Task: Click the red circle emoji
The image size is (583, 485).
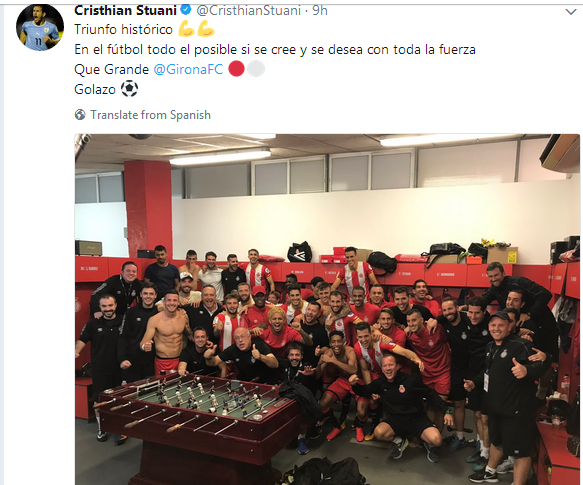Action: pyautogui.click(x=236, y=69)
